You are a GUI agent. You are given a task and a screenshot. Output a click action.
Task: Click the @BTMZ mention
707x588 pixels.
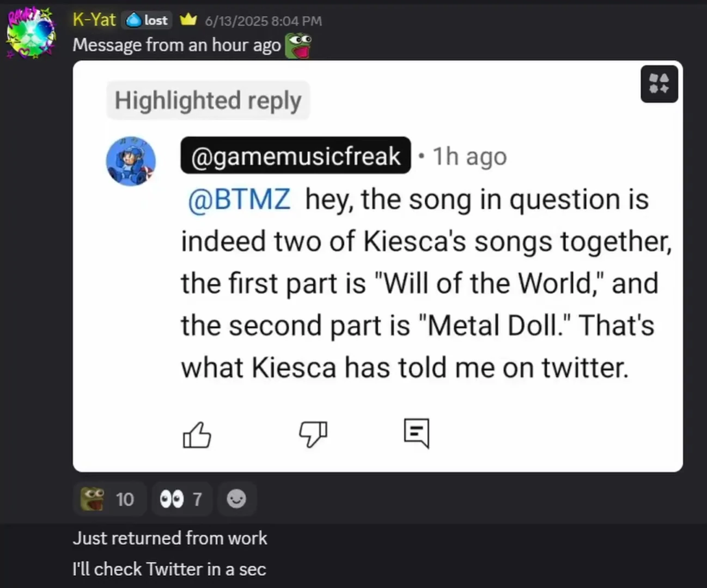pos(239,199)
